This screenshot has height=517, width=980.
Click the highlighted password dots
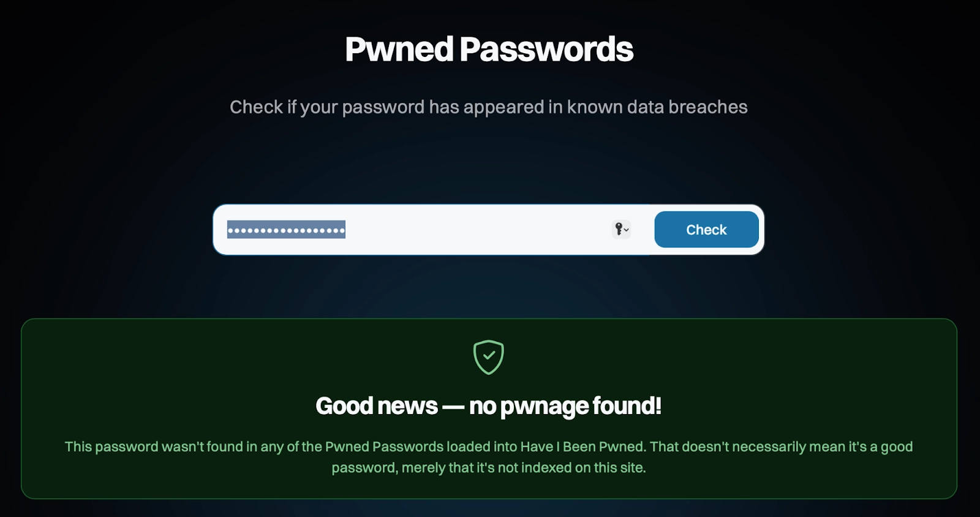286,230
